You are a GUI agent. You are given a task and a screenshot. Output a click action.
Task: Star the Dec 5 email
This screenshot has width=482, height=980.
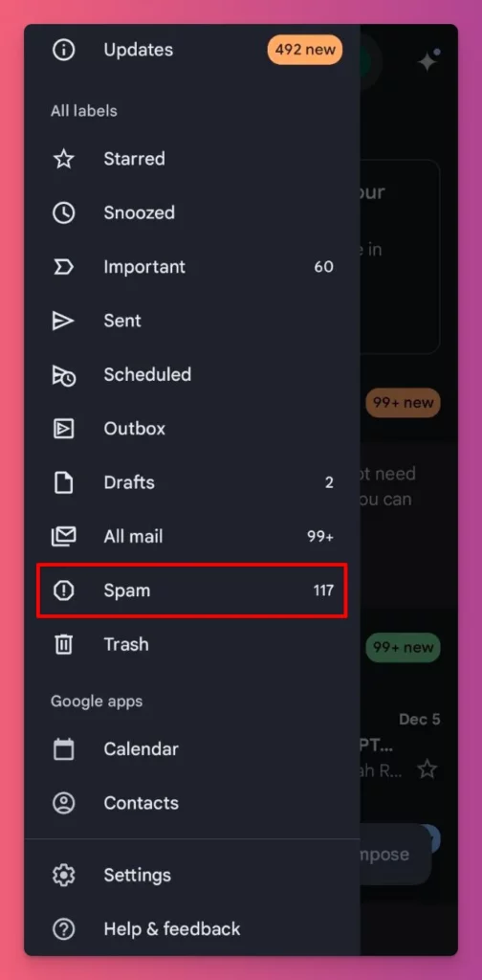point(427,769)
